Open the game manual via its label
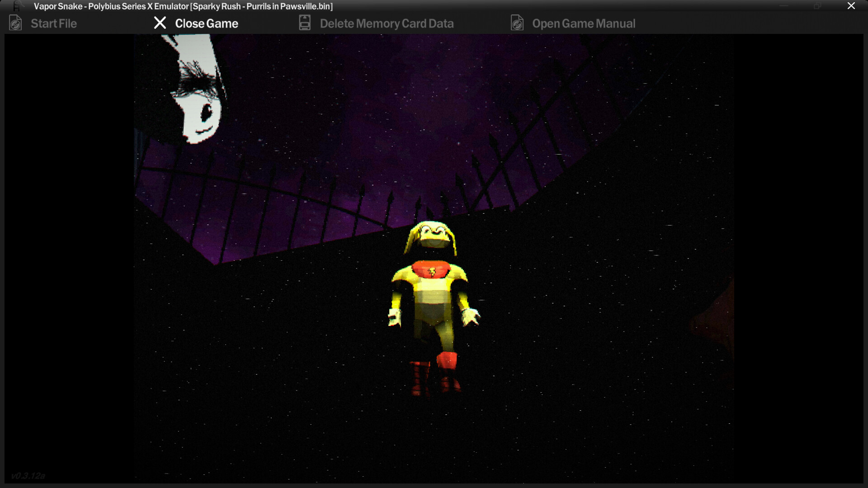 (x=584, y=23)
